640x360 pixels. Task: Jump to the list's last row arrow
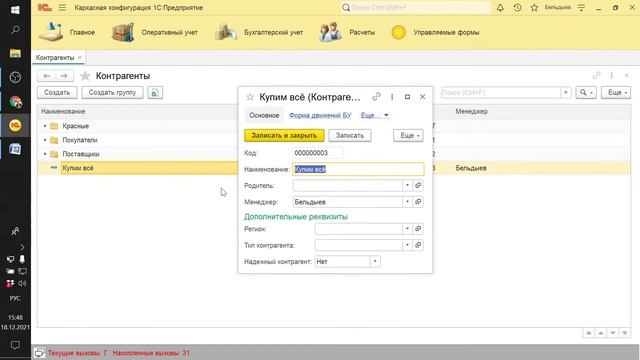(625, 333)
